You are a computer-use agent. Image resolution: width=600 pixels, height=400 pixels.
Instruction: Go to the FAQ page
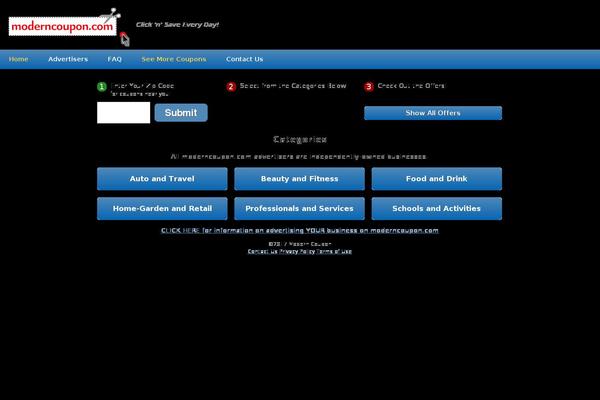coord(114,59)
